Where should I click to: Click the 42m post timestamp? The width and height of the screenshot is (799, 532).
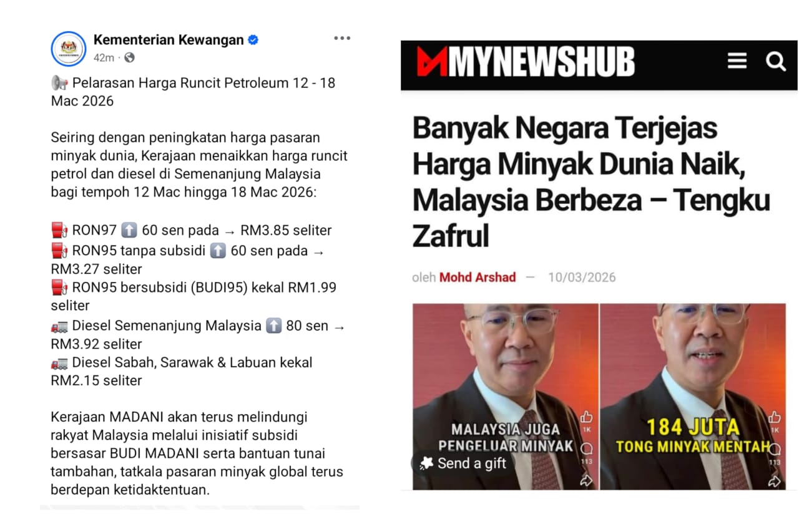pos(104,57)
